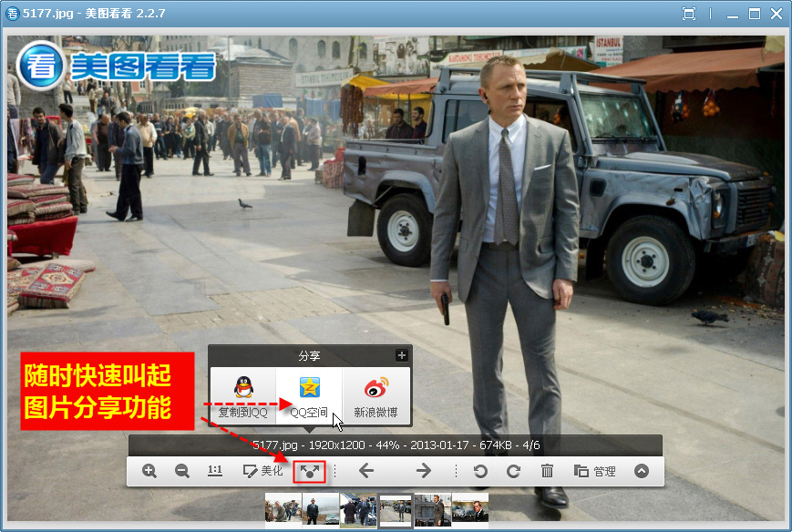The height and width of the screenshot is (532, 792).
Task: Show image at 1:1 actual size
Action: [x=215, y=471]
